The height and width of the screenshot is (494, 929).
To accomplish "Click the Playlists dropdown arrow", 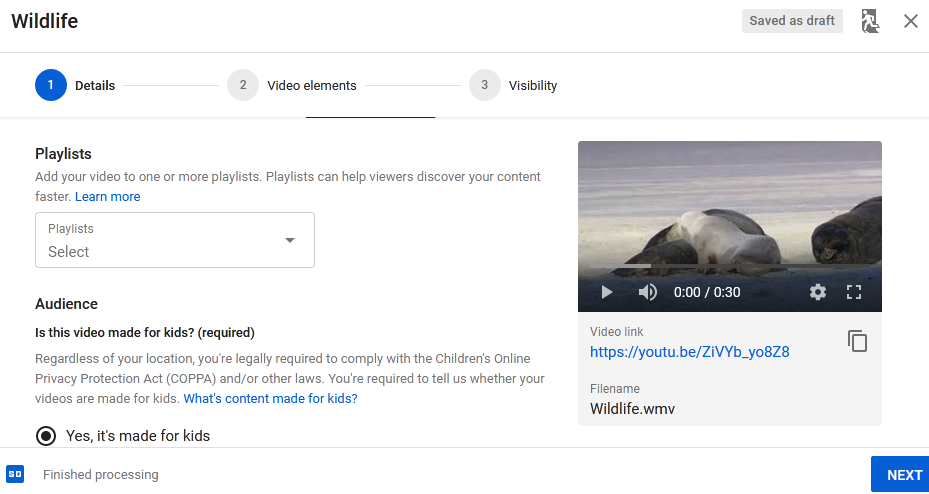I will coord(290,240).
